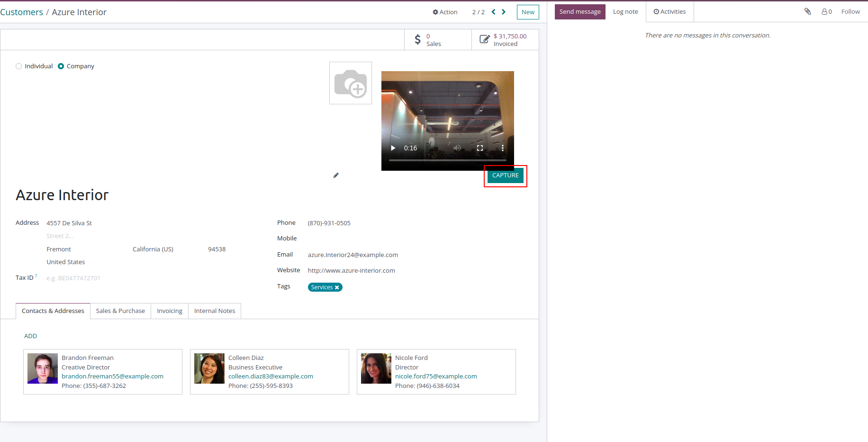
Task: Seek on the video progress bar
Action: [448, 160]
